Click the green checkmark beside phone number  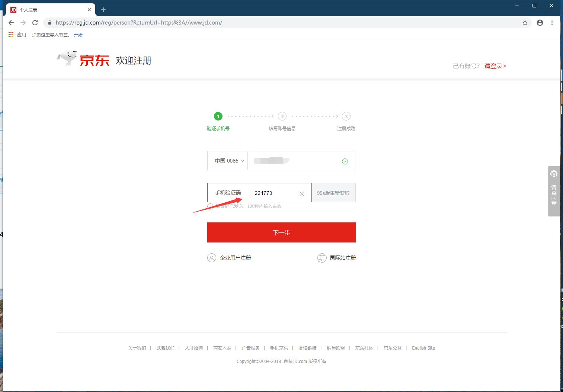click(x=345, y=161)
